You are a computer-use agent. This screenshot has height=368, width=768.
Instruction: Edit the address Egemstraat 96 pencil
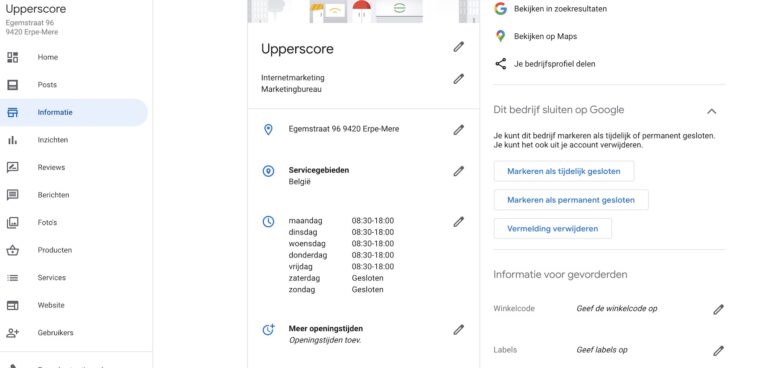458,130
